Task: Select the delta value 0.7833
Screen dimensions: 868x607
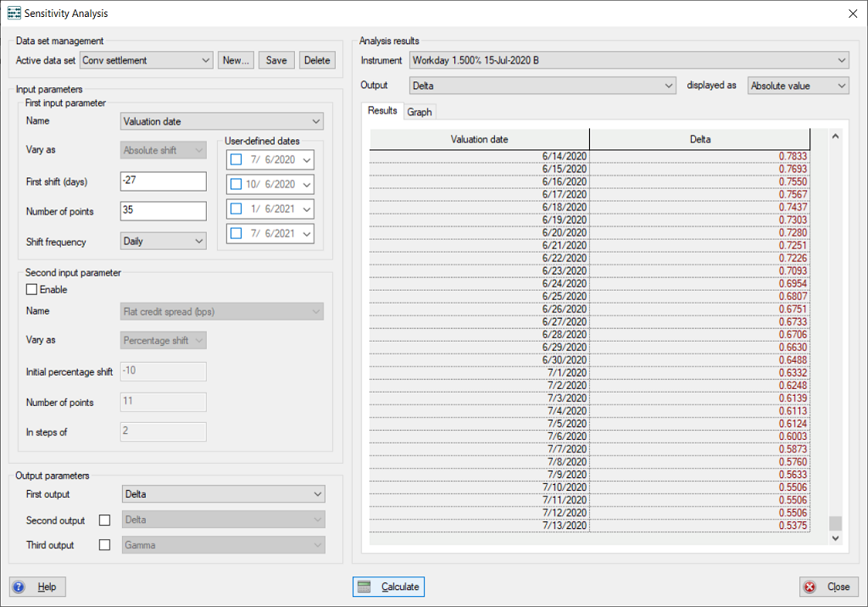Action: click(x=699, y=157)
